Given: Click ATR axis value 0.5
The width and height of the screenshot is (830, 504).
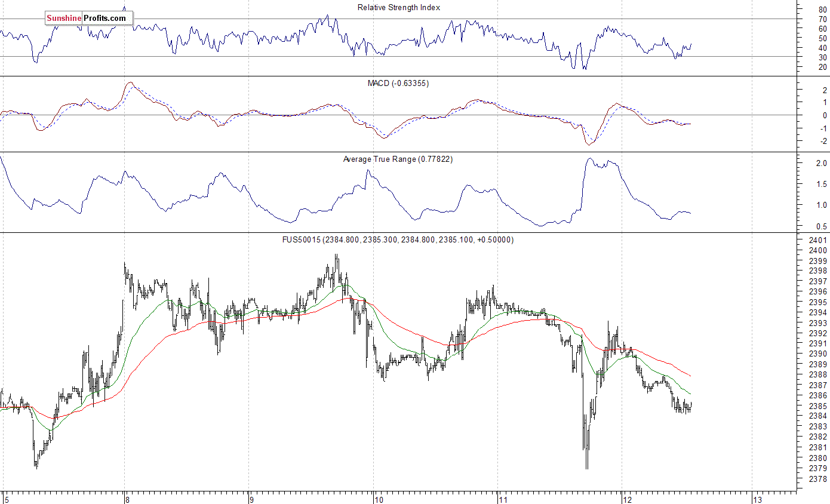Looking at the screenshot, I should coord(821,226).
